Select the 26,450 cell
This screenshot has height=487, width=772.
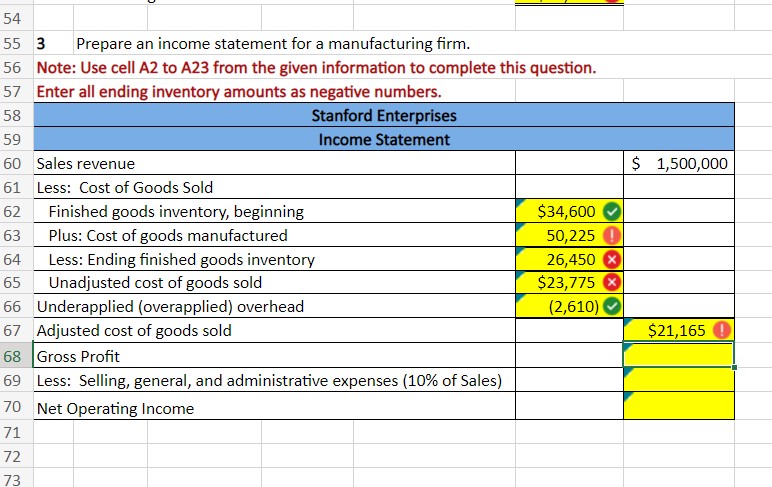click(x=569, y=259)
